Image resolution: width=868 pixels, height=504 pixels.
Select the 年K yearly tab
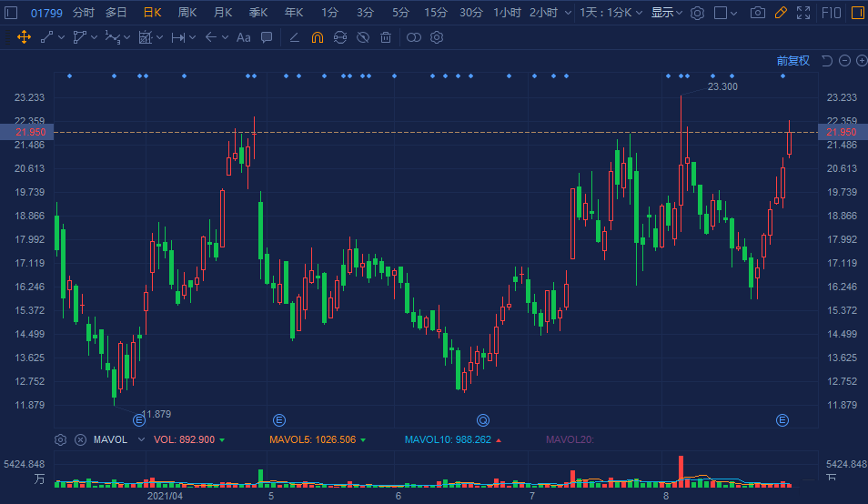click(x=294, y=13)
